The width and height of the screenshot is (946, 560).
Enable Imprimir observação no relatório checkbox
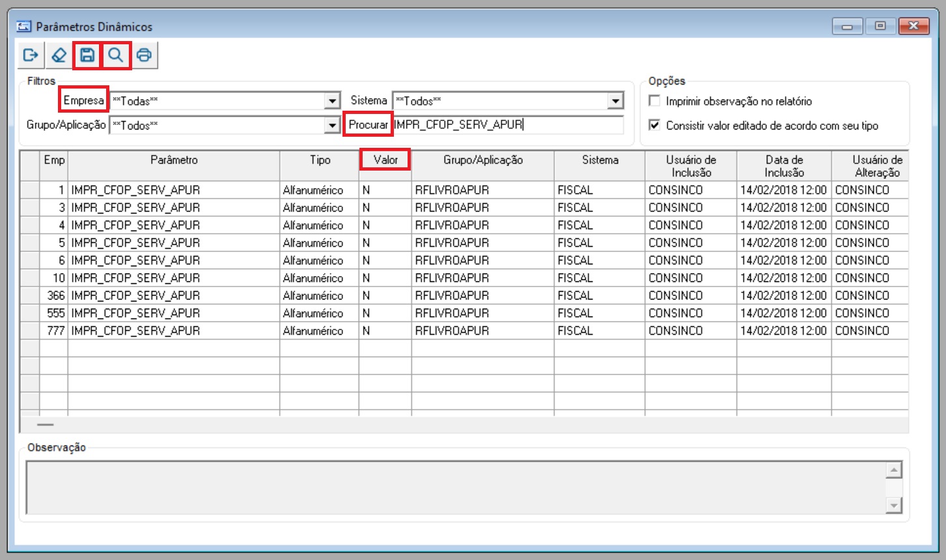[x=655, y=101]
